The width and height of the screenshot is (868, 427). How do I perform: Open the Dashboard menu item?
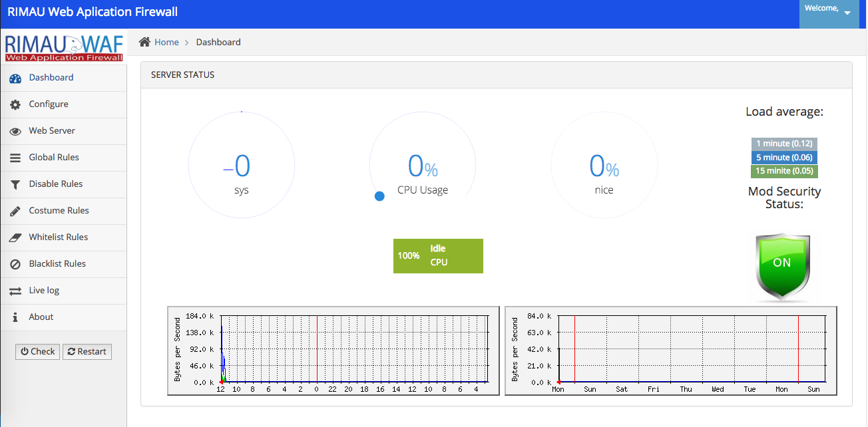pyautogui.click(x=63, y=78)
